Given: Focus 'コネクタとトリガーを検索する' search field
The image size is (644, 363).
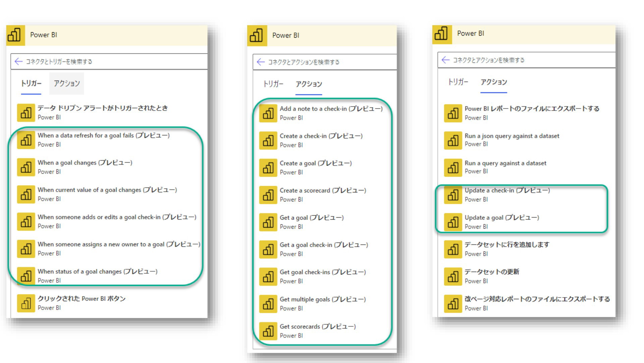Looking at the screenshot, I should tap(109, 61).
